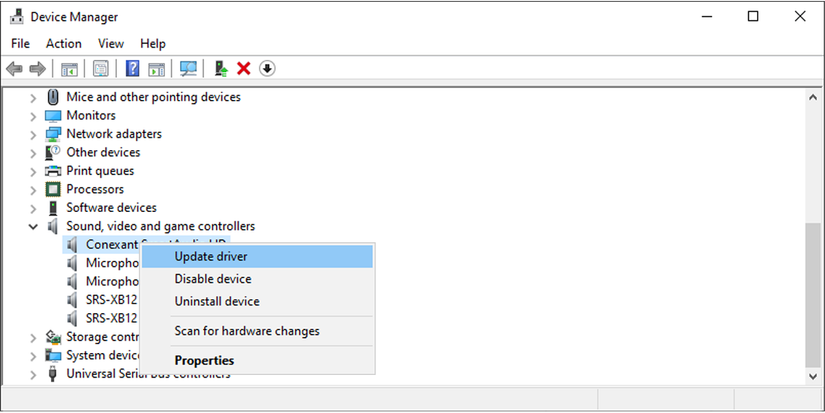Click the Update device driver toolbar icon
The width and height of the screenshot is (825, 413).
(x=222, y=68)
